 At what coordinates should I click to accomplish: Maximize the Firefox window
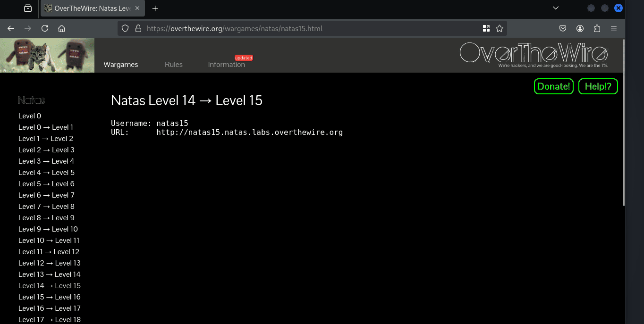pos(605,8)
